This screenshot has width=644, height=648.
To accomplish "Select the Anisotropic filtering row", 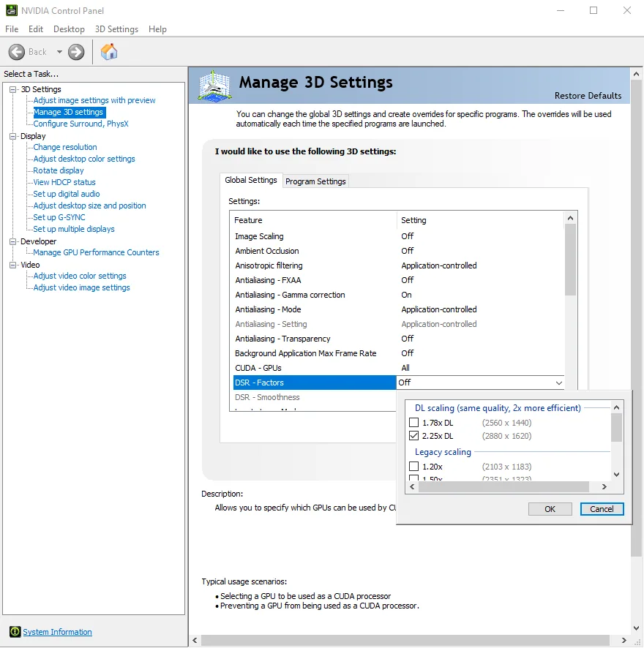I will (x=397, y=265).
